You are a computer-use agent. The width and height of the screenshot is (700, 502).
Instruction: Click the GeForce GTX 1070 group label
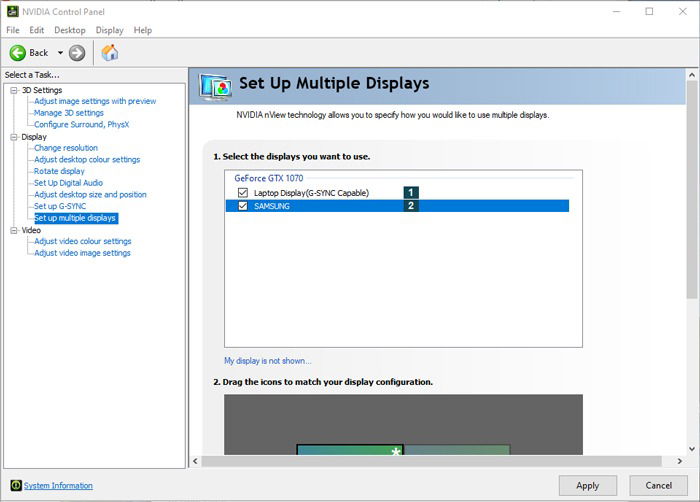coord(269,178)
